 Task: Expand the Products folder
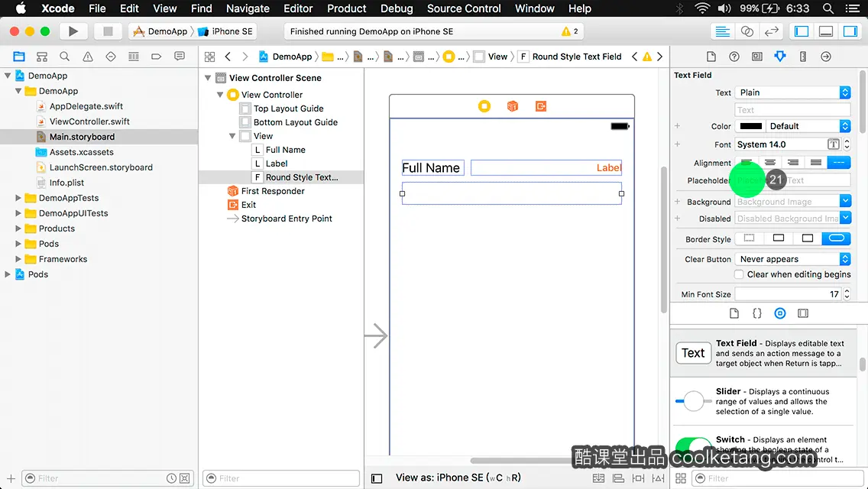[x=18, y=228]
